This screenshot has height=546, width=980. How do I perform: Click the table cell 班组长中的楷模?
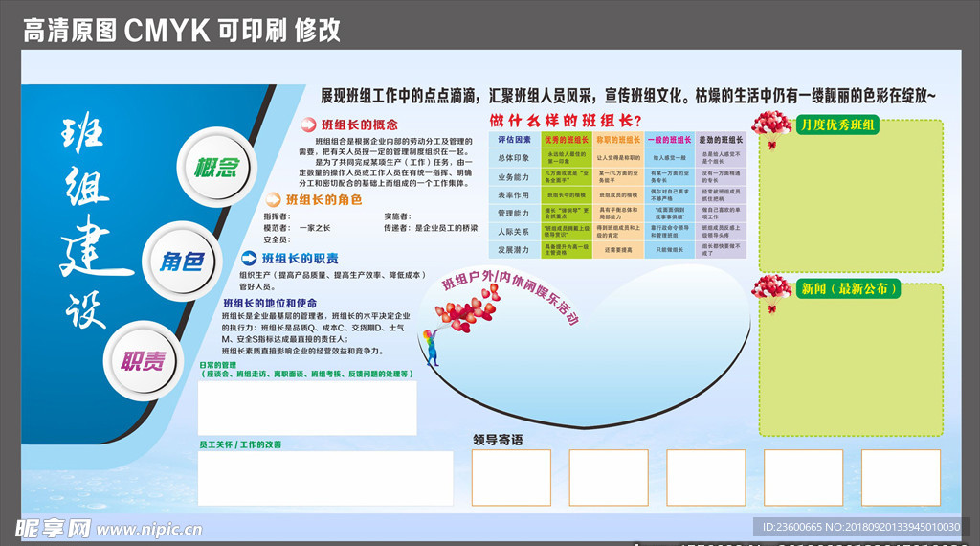[566, 194]
